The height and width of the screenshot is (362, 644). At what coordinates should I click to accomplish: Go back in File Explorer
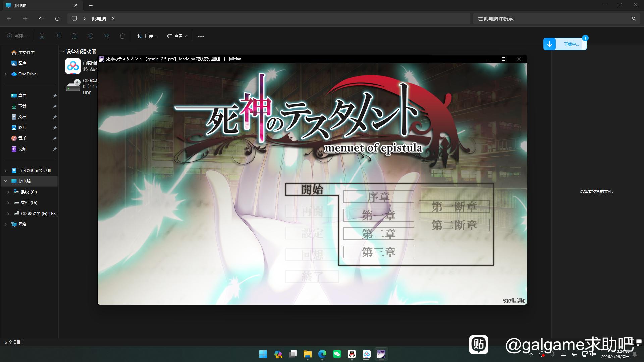pos(9,19)
